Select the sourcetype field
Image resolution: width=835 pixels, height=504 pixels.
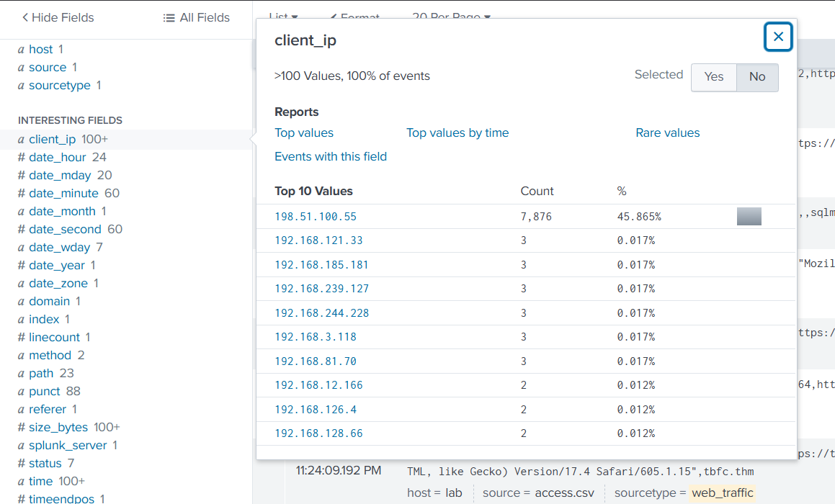(59, 85)
